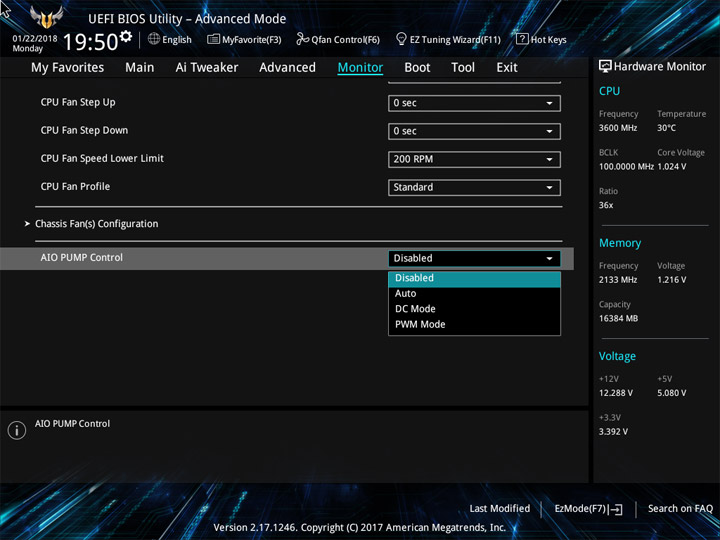Image resolution: width=720 pixels, height=540 pixels.
Task: Click the 5.080 V reading
Action: pos(672,393)
